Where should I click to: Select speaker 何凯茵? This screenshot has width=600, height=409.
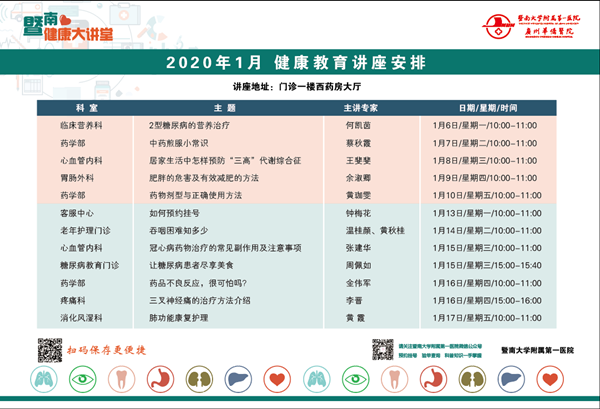tap(358, 125)
